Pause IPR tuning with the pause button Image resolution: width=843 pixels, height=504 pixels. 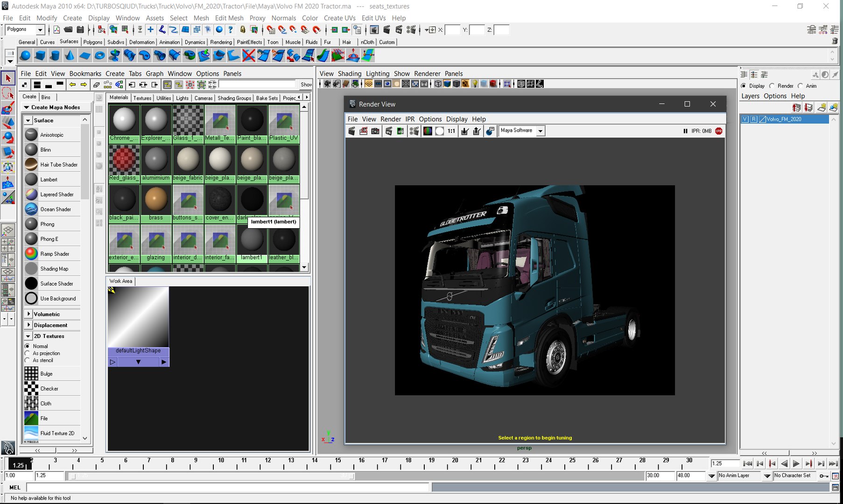click(x=685, y=131)
